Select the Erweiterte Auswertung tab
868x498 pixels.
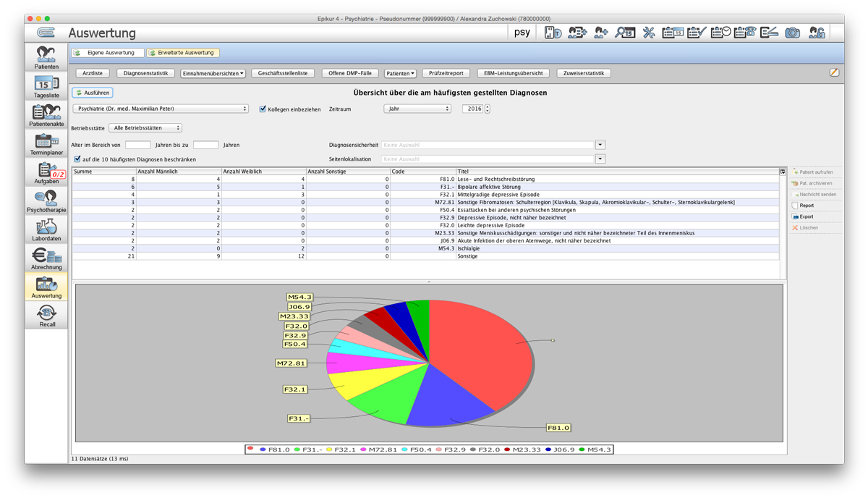pyautogui.click(x=182, y=53)
